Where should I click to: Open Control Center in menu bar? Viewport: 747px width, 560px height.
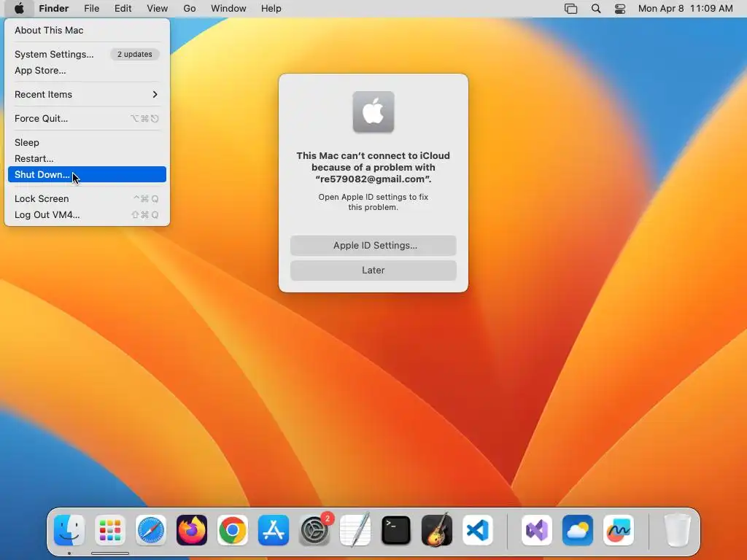(x=620, y=9)
